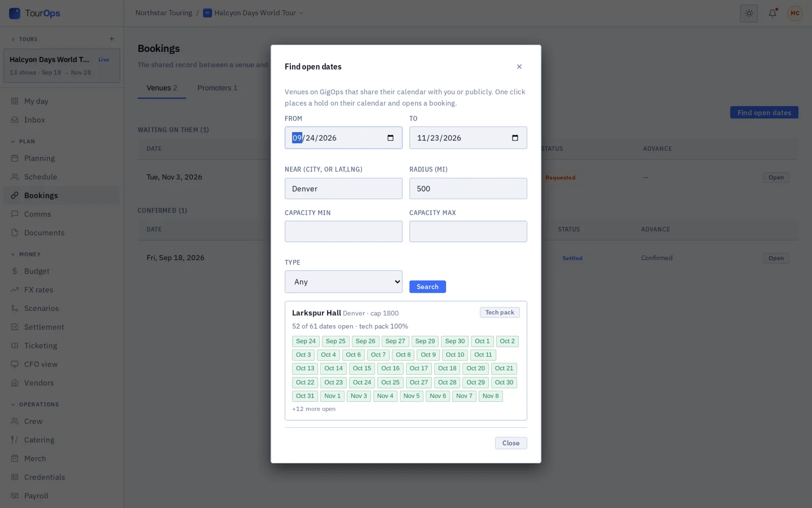
Task: Open the Budget dollar icon
Action: point(15,271)
